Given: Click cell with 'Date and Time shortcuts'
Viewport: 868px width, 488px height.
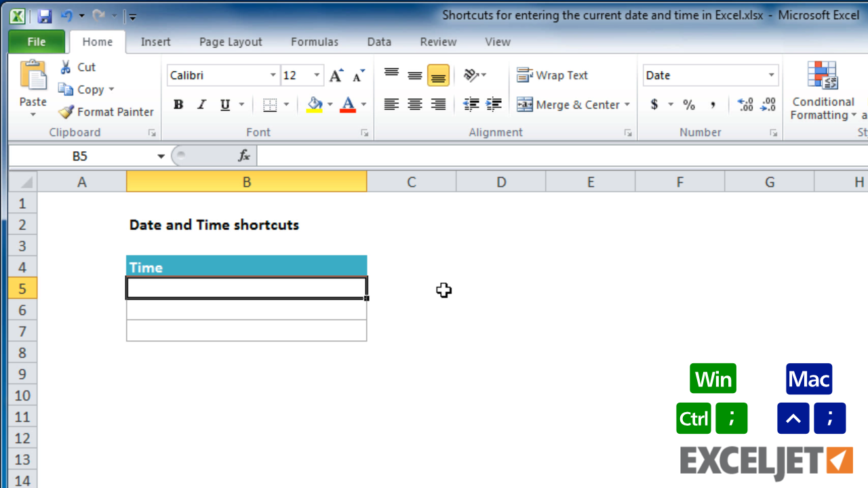Looking at the screenshot, I should (214, 224).
